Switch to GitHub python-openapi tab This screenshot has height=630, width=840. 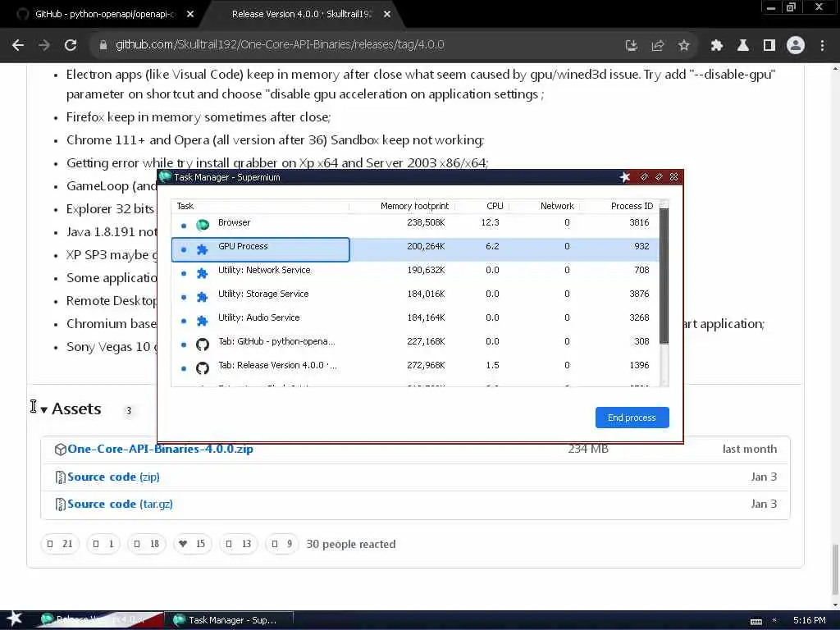tap(104, 15)
